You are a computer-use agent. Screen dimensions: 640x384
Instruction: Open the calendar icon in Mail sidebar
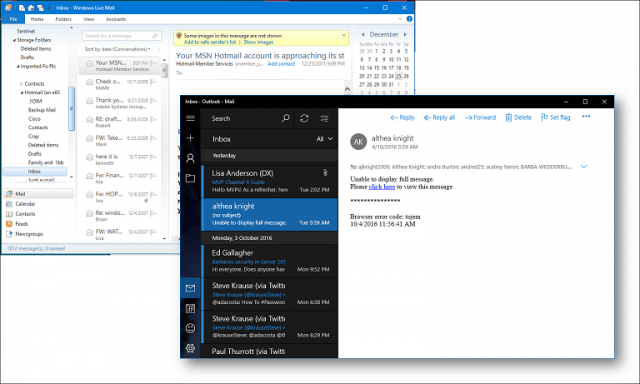click(190, 309)
